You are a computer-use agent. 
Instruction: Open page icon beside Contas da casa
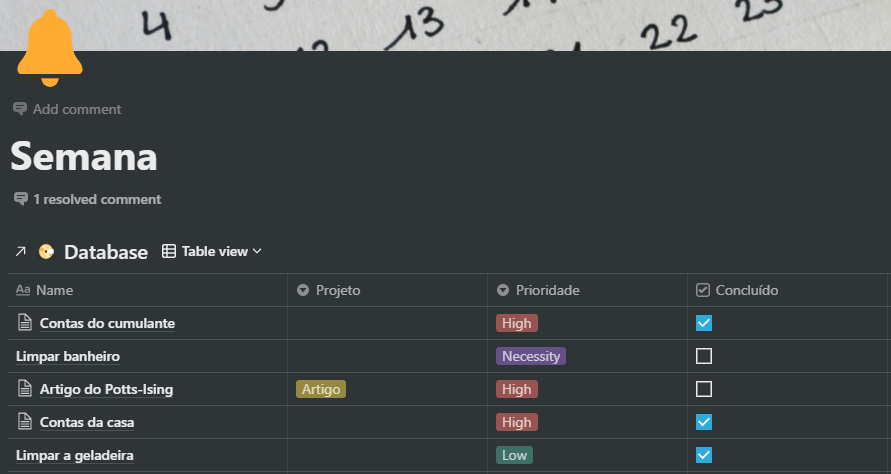pyautogui.click(x=25, y=422)
